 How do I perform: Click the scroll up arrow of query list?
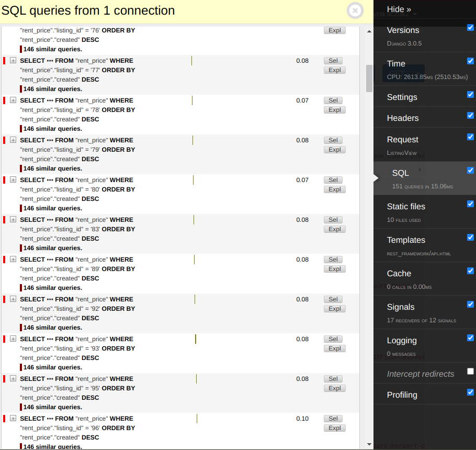369,31
